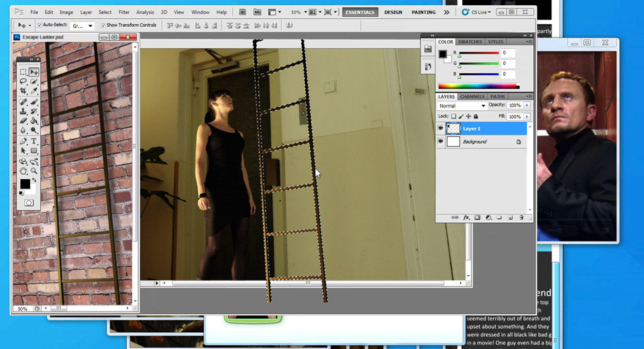Select the Dodge tool
This screenshot has width=644, height=349.
tap(34, 130)
